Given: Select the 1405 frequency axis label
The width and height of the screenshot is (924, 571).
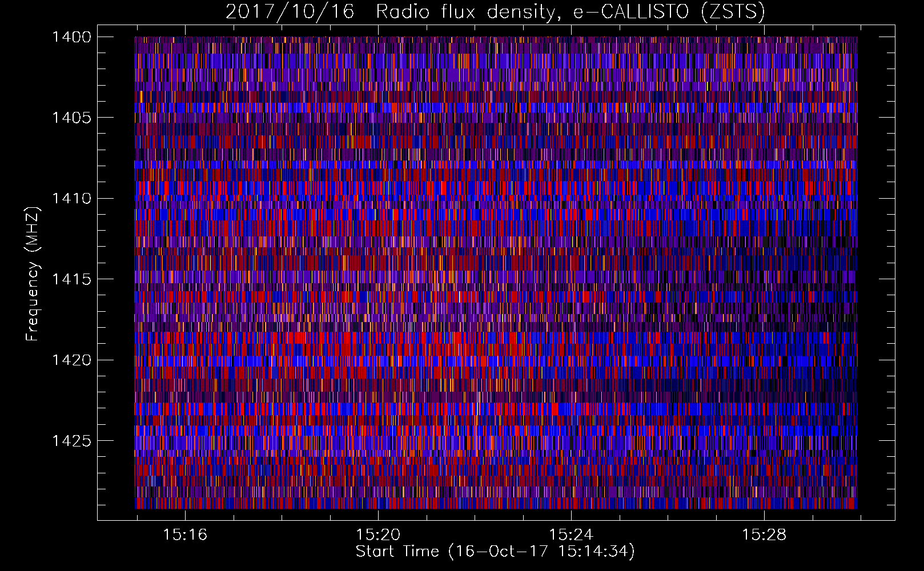Looking at the screenshot, I should coord(71,118).
